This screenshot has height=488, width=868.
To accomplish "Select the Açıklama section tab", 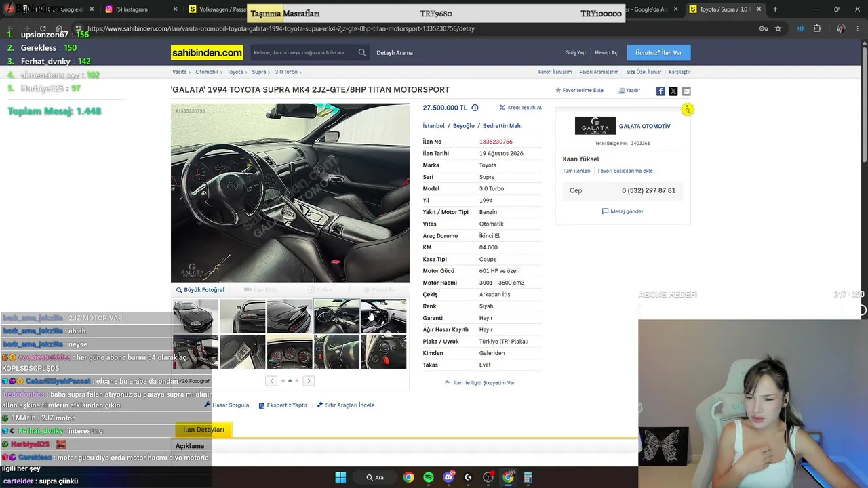I will 190,446.
